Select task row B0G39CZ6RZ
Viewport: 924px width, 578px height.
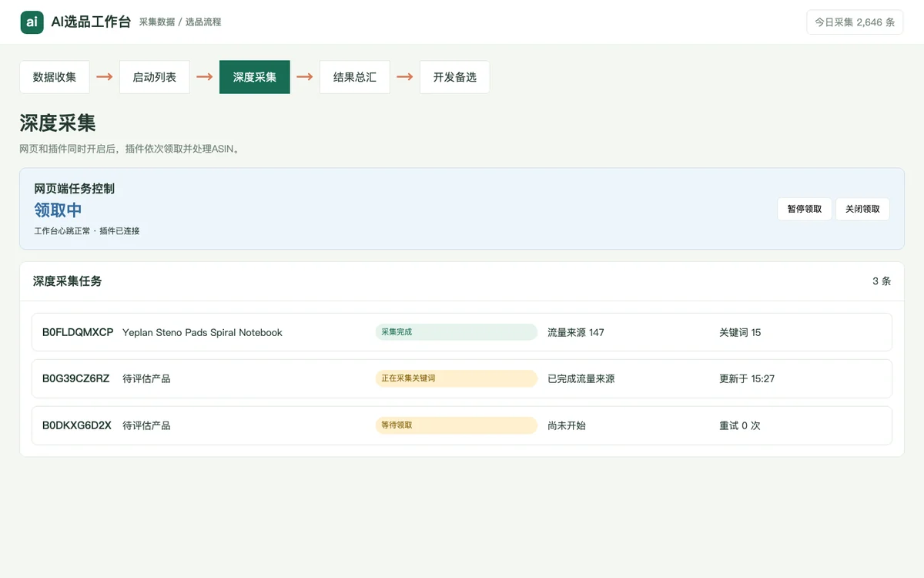462,378
